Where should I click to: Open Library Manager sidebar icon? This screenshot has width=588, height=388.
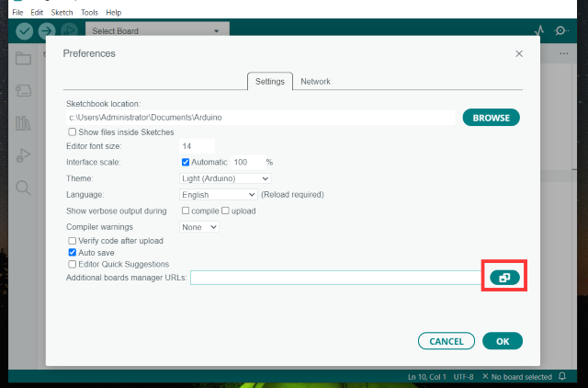coord(23,123)
